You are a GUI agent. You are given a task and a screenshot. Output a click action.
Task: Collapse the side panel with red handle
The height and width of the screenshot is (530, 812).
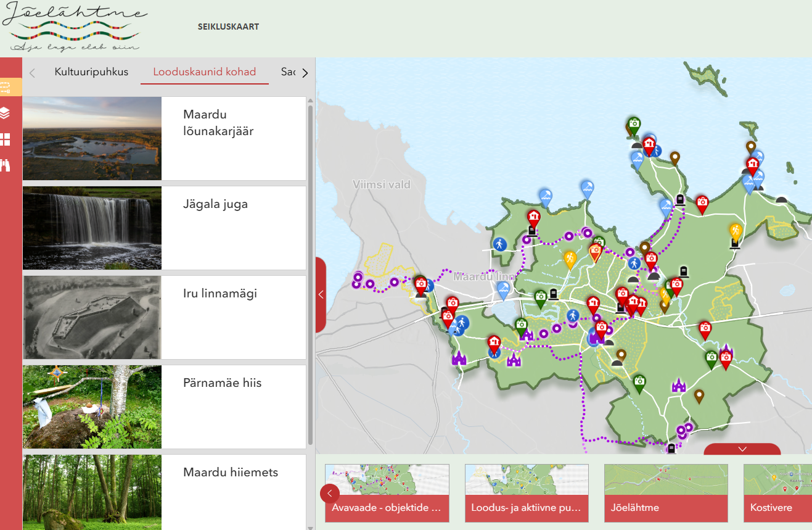click(321, 295)
